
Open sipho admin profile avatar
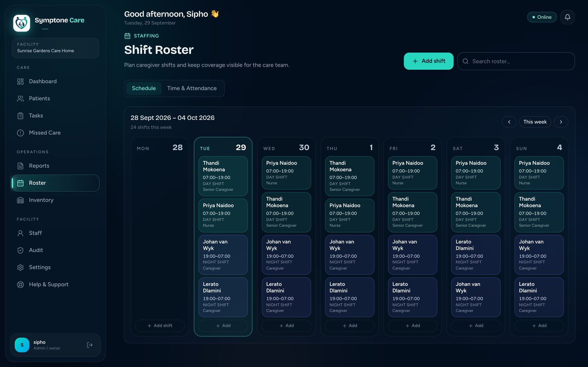[x=22, y=345]
